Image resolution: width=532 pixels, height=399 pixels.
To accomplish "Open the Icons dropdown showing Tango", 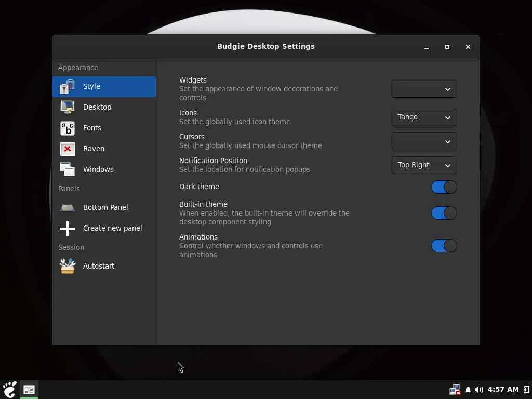I will [424, 117].
